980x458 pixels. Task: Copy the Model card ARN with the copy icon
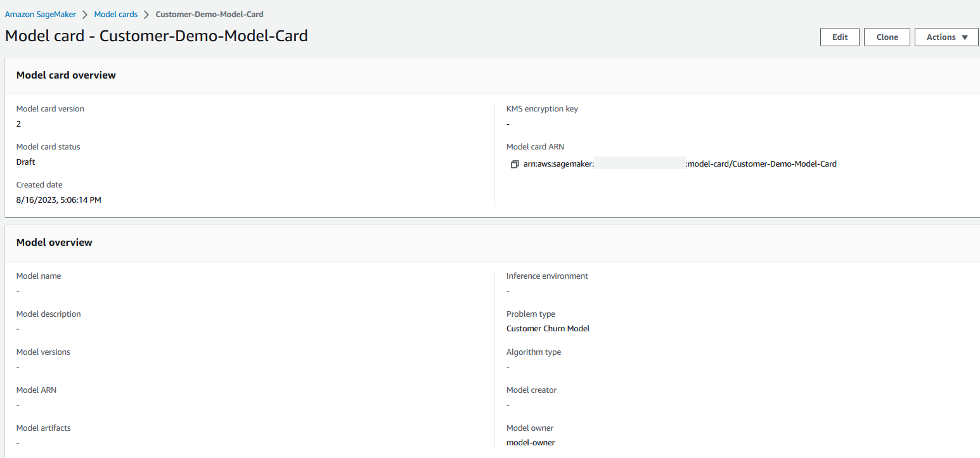coord(515,164)
